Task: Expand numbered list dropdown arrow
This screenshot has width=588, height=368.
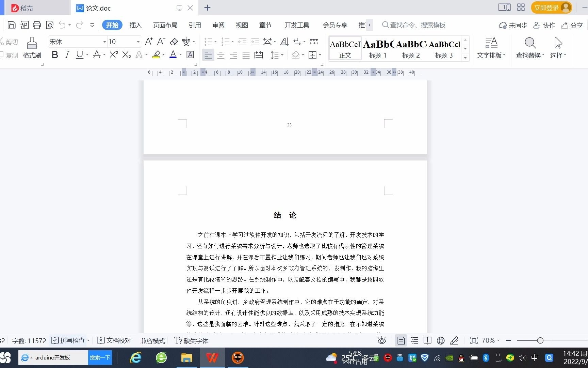Action: pos(233,42)
